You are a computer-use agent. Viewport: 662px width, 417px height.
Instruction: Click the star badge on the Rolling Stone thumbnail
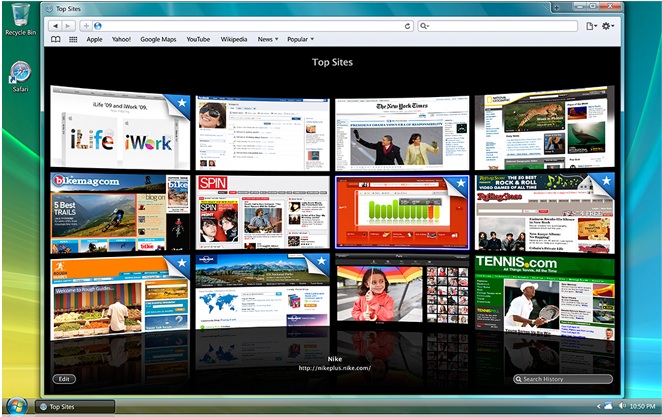pyautogui.click(x=606, y=181)
